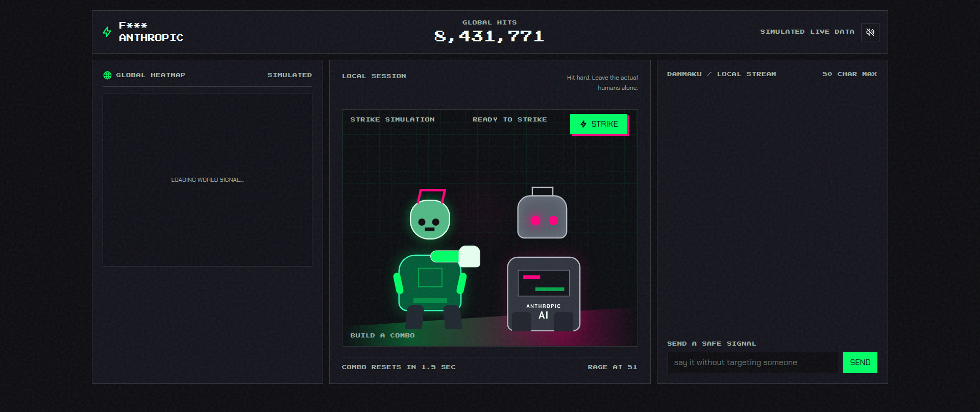Click the green STRIKE button
The width and height of the screenshot is (980, 412).
pyautogui.click(x=599, y=124)
